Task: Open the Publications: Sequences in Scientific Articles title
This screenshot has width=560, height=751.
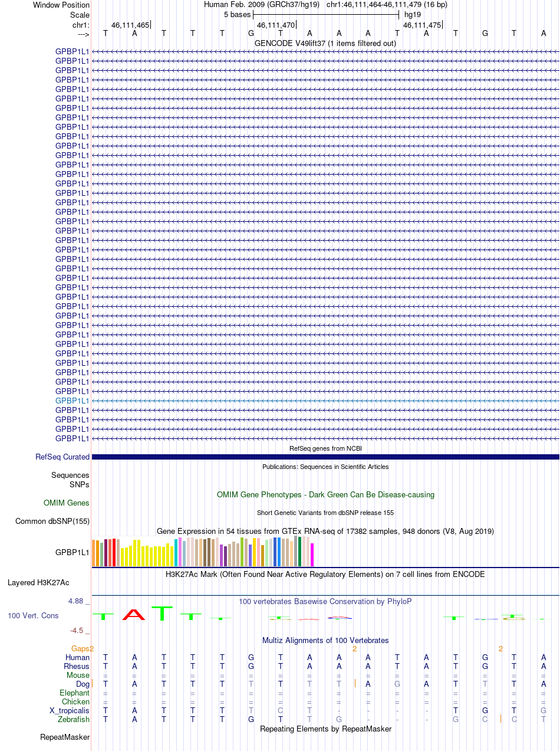Action: tap(325, 467)
